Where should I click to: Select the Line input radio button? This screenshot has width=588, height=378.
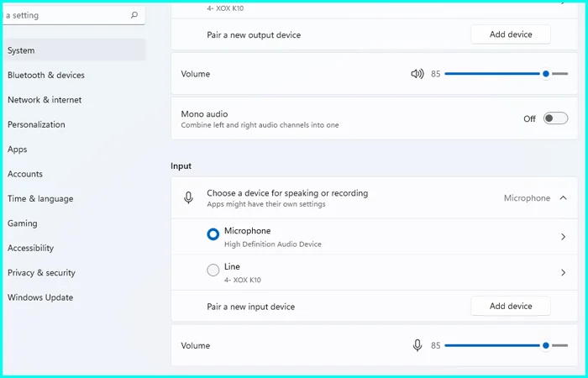[x=213, y=271]
